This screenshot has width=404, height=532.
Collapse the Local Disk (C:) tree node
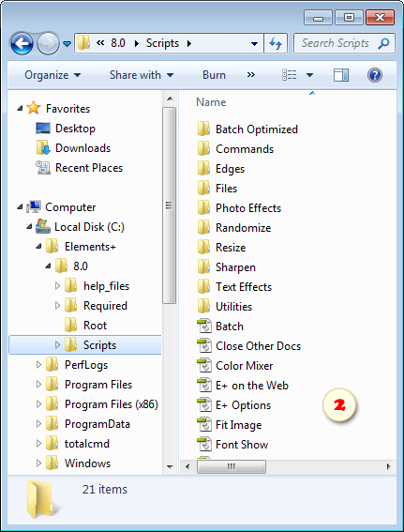pyautogui.click(x=29, y=227)
